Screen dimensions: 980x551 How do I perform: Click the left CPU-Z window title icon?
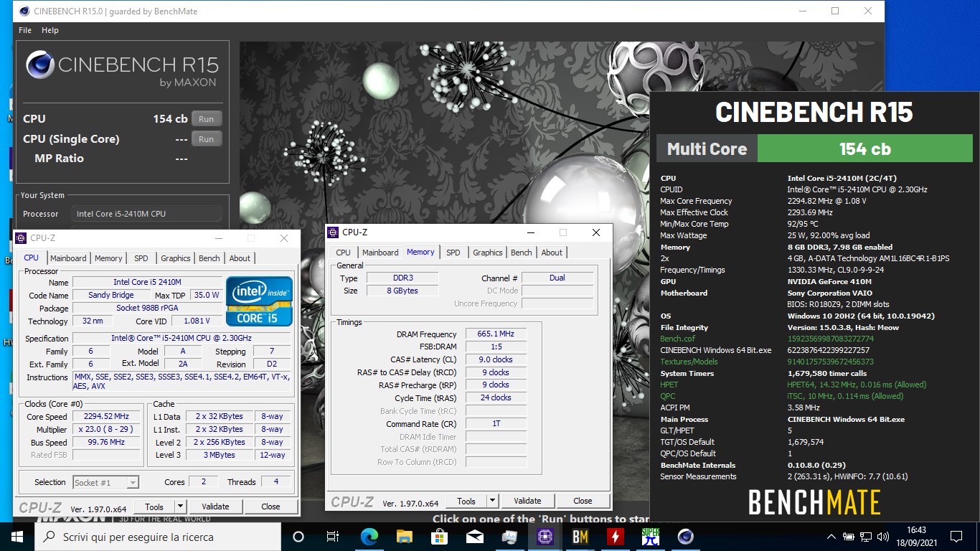[x=21, y=238]
